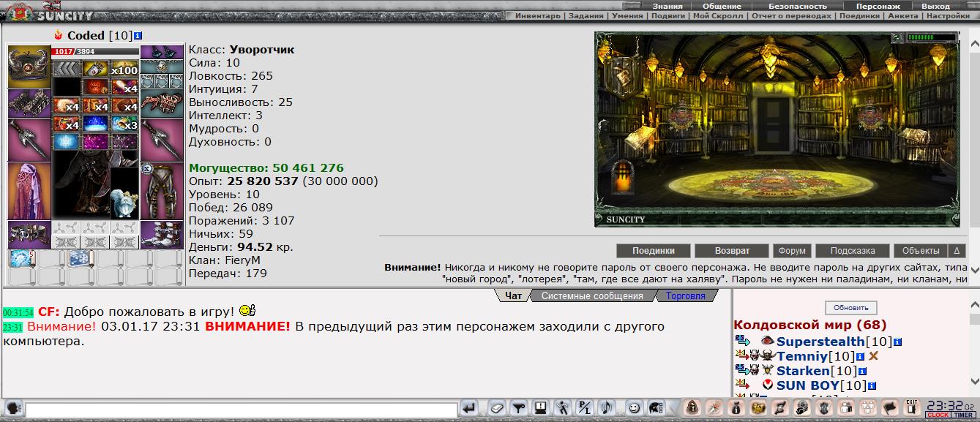
Task: Click the Подвиги link
Action: pos(669,15)
